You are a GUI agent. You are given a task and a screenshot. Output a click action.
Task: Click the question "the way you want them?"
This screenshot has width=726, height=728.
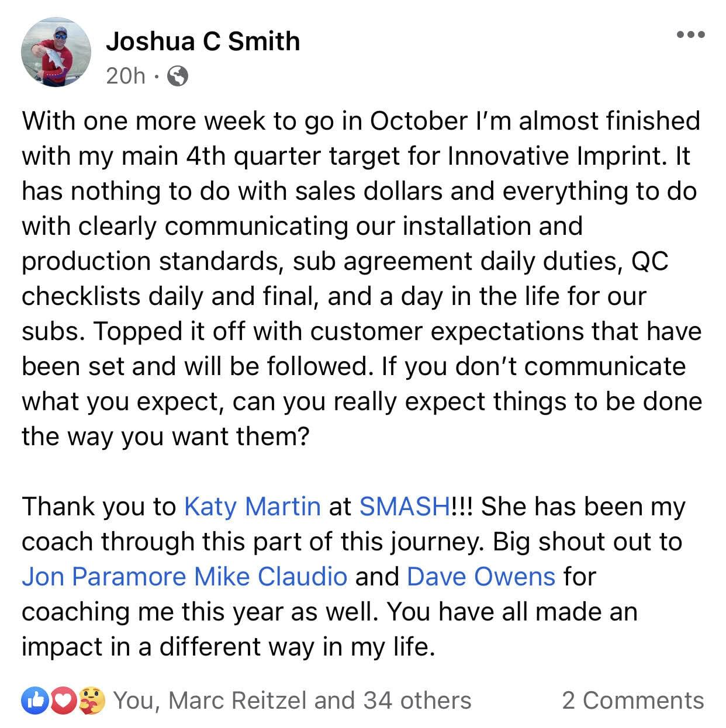[x=165, y=436]
